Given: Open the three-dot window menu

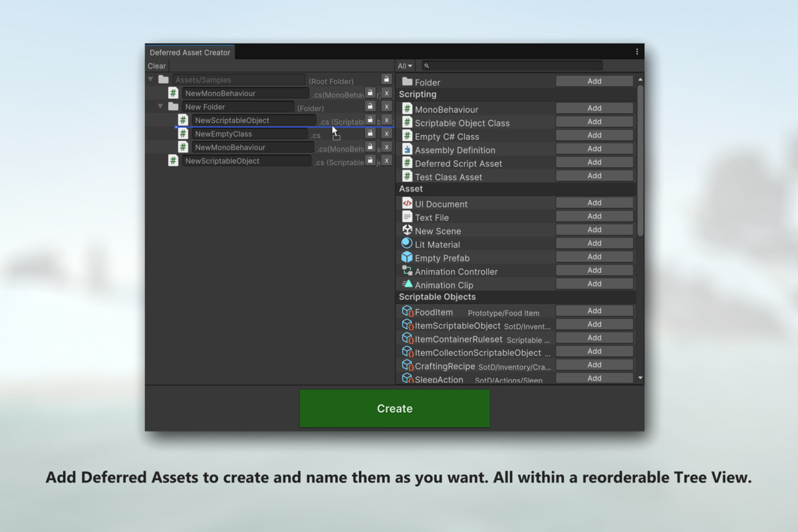Looking at the screenshot, I should [x=636, y=51].
